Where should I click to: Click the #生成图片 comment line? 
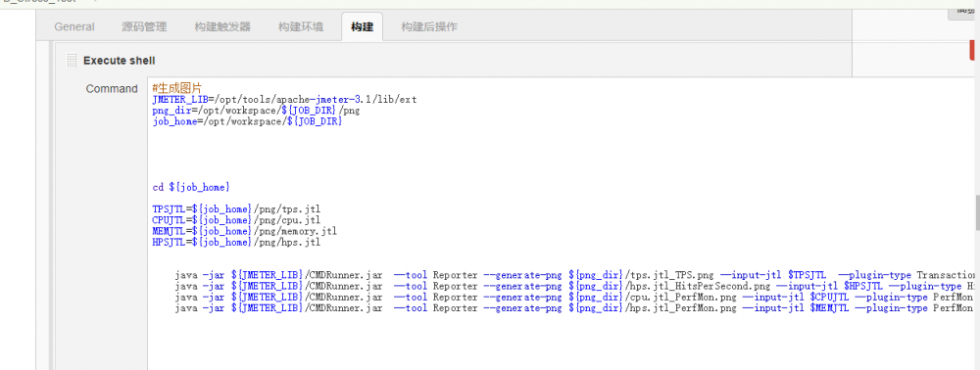click(176, 89)
